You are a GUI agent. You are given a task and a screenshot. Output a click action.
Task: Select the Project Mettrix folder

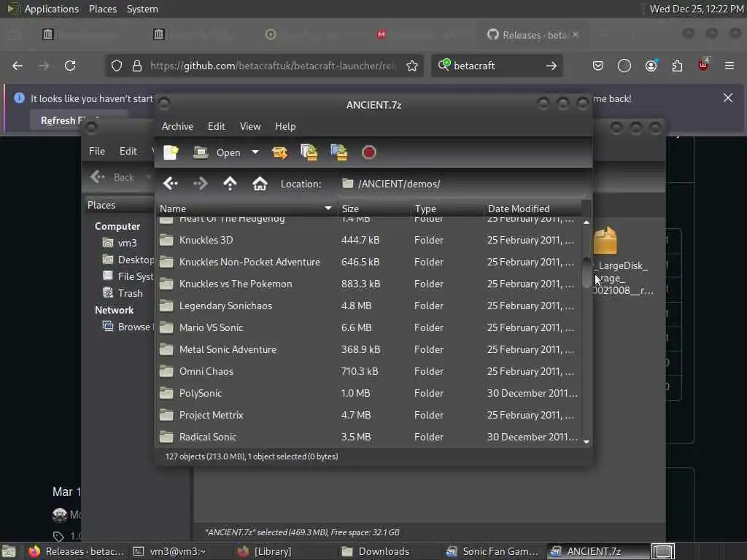[369, 415]
